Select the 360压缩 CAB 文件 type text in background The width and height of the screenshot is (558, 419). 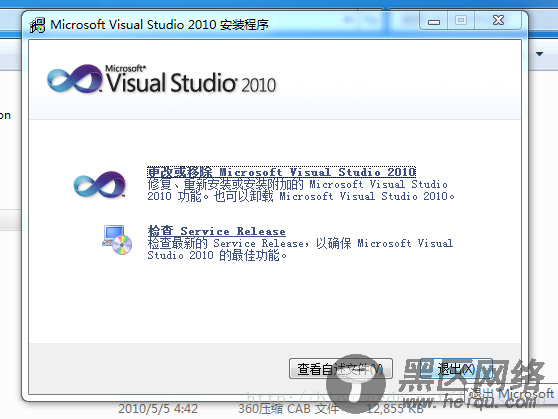pos(288,409)
